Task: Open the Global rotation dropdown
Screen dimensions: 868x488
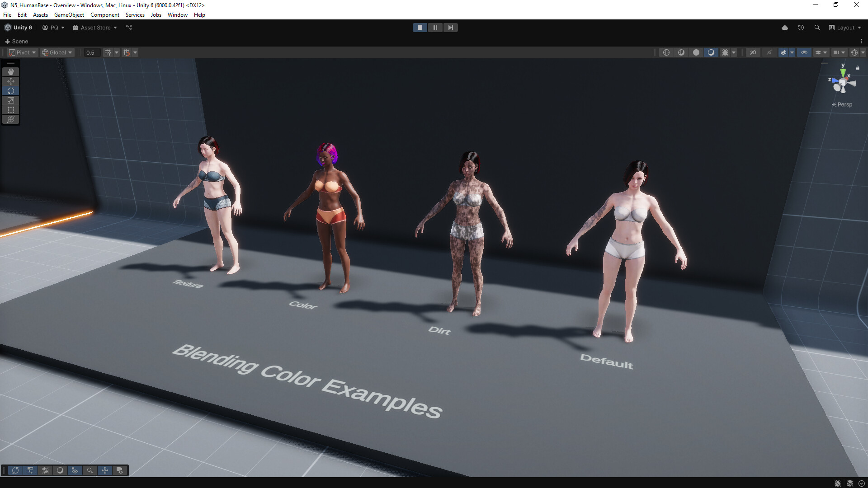Action: (57, 52)
